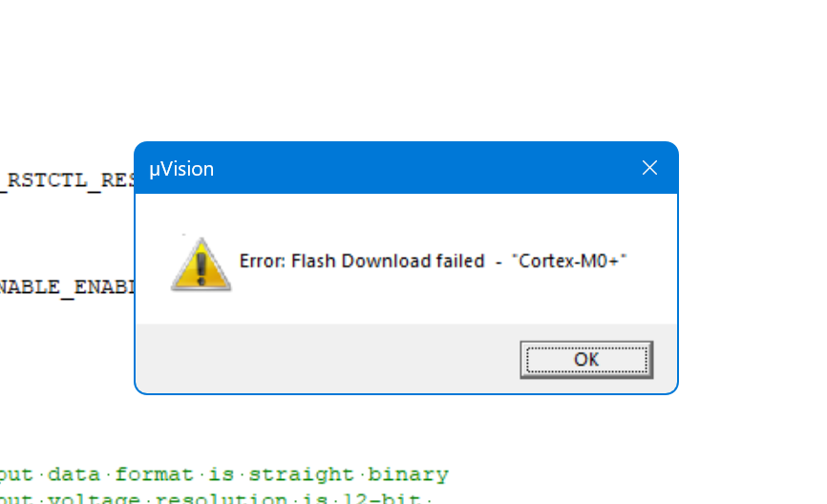Click the µVision dialog title text
The width and height of the screenshot is (827, 504).
click(181, 169)
